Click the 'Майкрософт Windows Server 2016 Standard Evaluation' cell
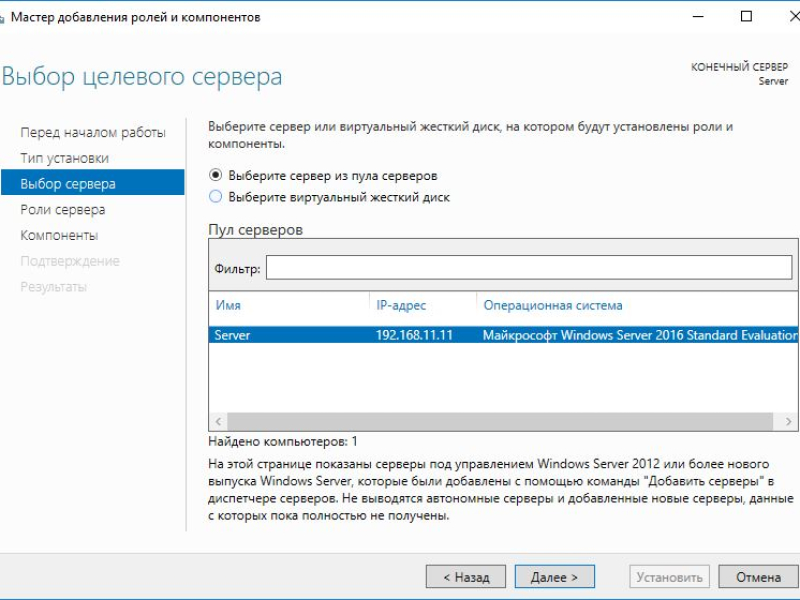Viewport: 800px width, 600px height. pyautogui.click(x=640, y=335)
